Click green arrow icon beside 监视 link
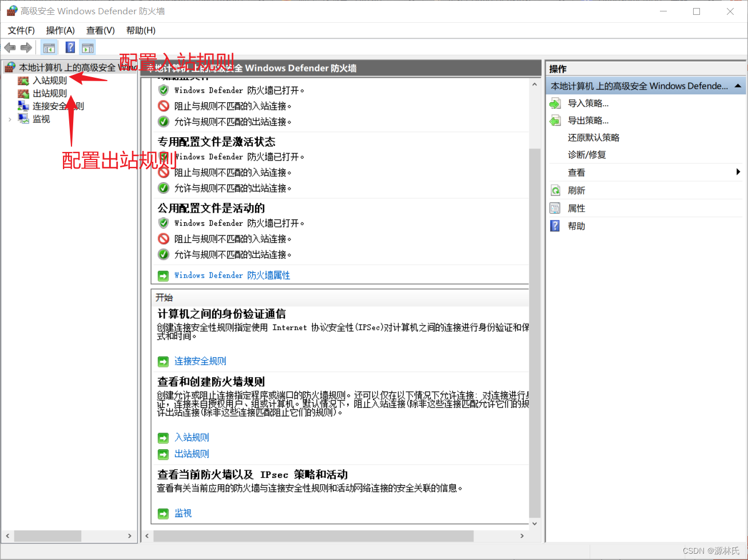Viewport: 748px width, 560px height. [164, 513]
